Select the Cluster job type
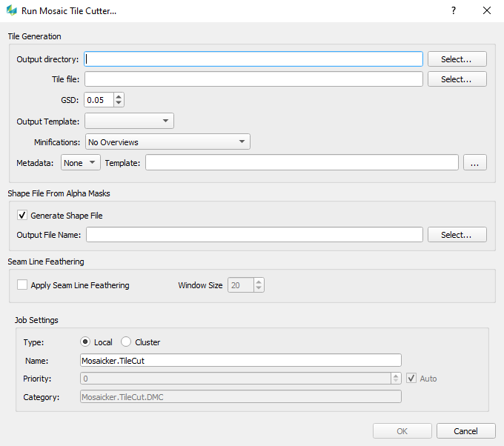This screenshot has width=504, height=446. point(126,342)
